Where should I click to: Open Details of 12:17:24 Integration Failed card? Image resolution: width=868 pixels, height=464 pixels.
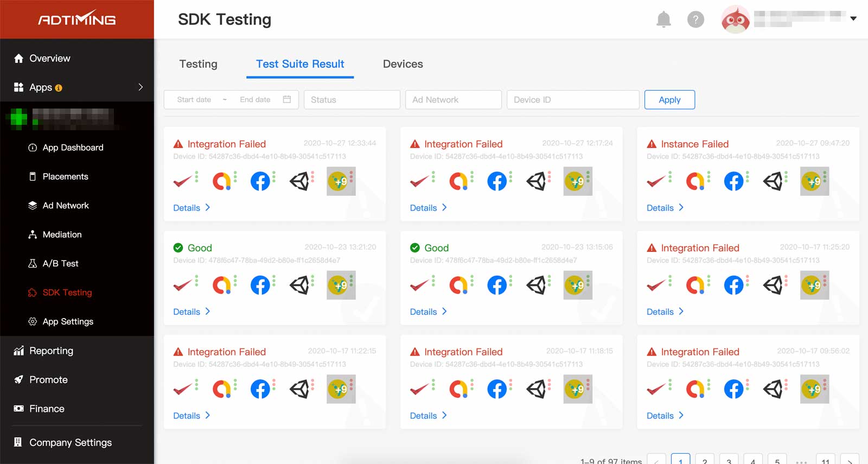pos(429,208)
